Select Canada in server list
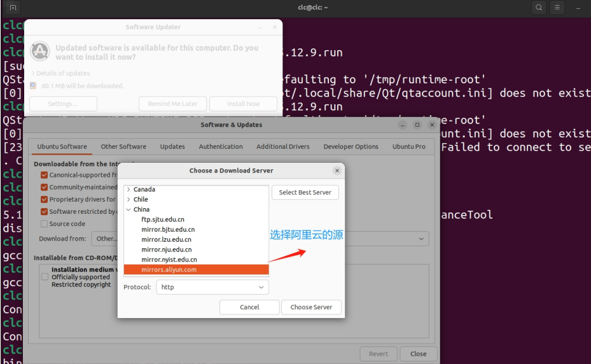The image size is (591, 364). (x=144, y=190)
